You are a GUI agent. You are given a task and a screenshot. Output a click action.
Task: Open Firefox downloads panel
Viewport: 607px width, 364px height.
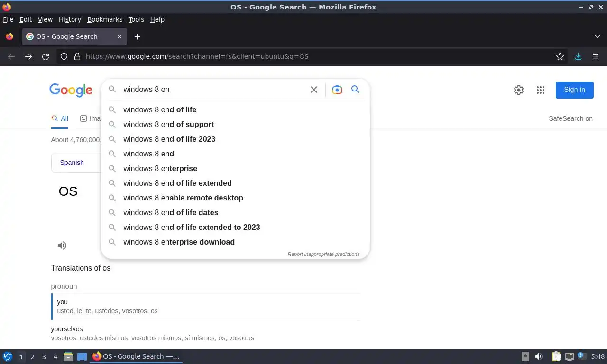pos(578,56)
